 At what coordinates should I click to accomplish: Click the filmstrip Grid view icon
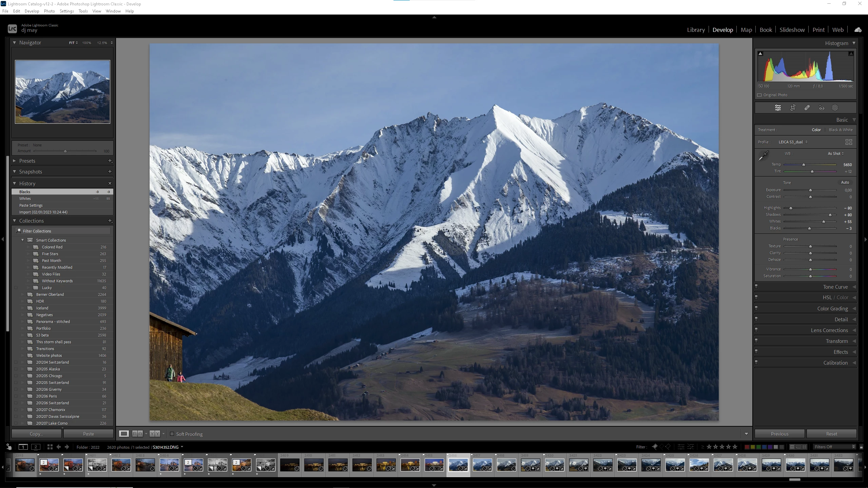tap(50, 447)
